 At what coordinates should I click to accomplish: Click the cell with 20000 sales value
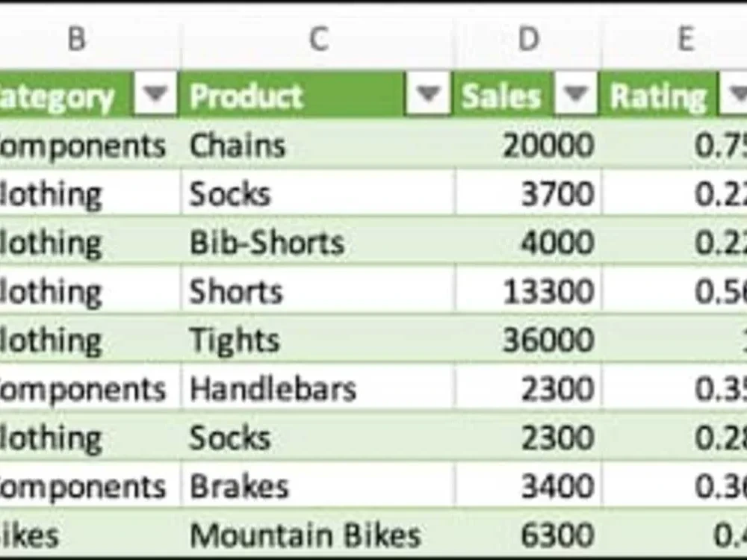click(x=523, y=145)
